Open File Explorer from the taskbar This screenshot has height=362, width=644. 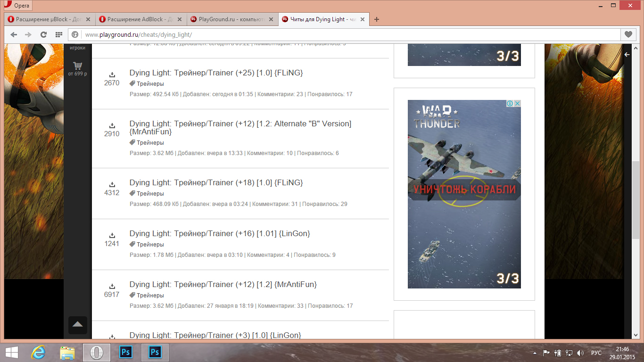coord(67,352)
